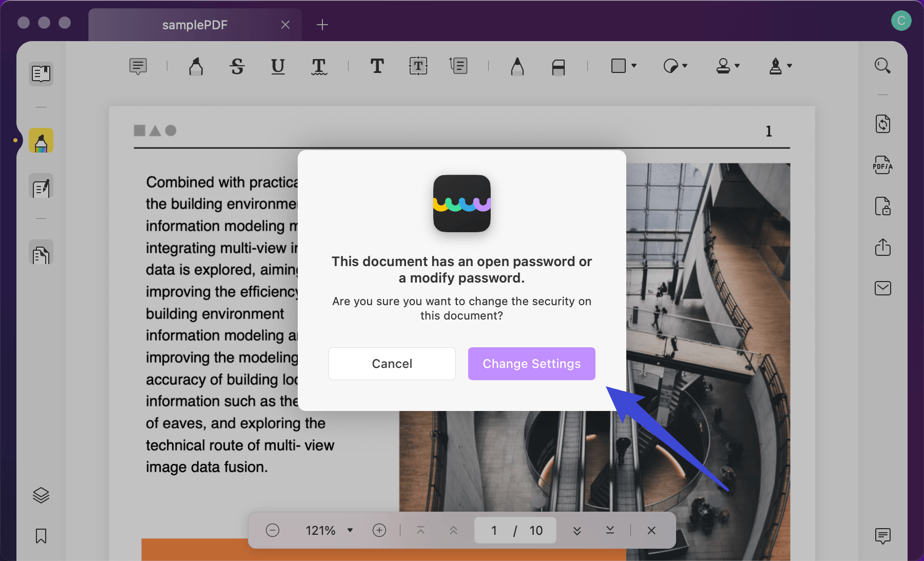Go to first page arrow
Screen dimensions: 924x561
(x=420, y=530)
